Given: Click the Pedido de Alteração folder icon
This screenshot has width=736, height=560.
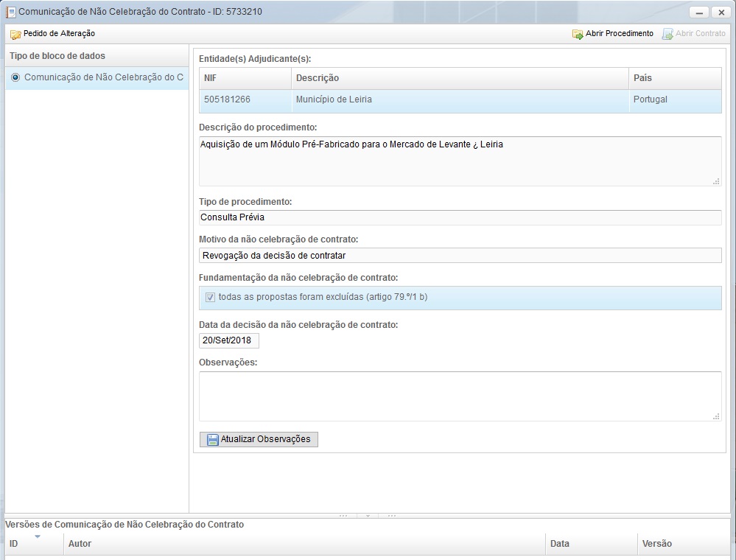Looking at the screenshot, I should pyautogui.click(x=15, y=34).
